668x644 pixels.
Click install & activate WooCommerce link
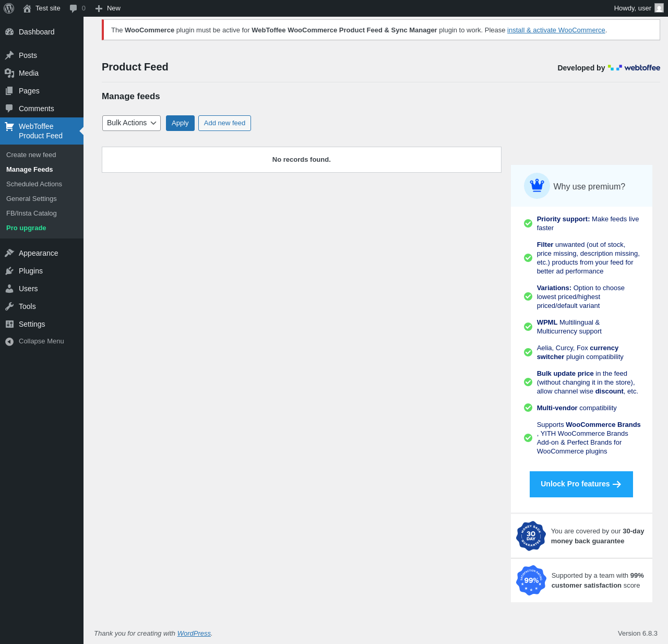[556, 30]
